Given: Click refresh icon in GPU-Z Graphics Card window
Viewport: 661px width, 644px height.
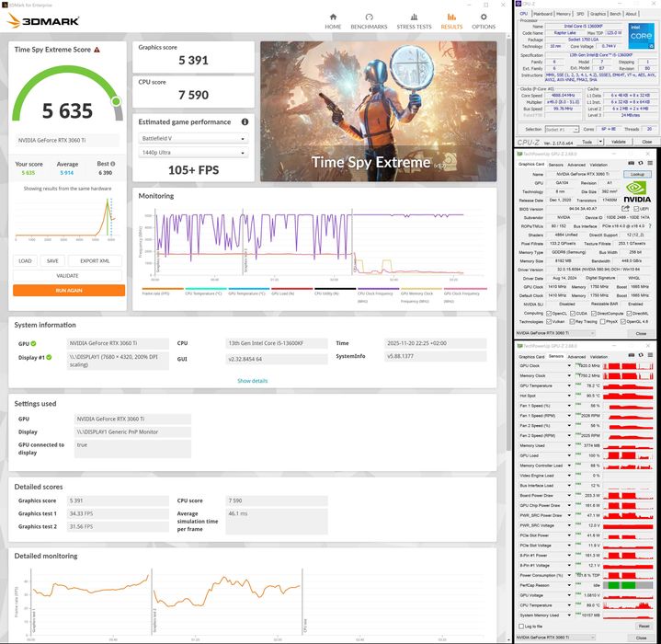Looking at the screenshot, I should click(641, 163).
